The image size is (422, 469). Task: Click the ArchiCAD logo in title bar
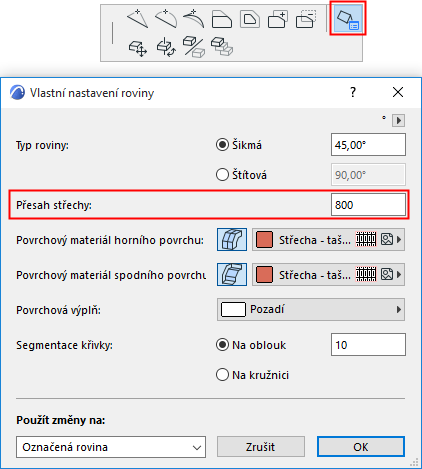pyautogui.click(x=17, y=92)
